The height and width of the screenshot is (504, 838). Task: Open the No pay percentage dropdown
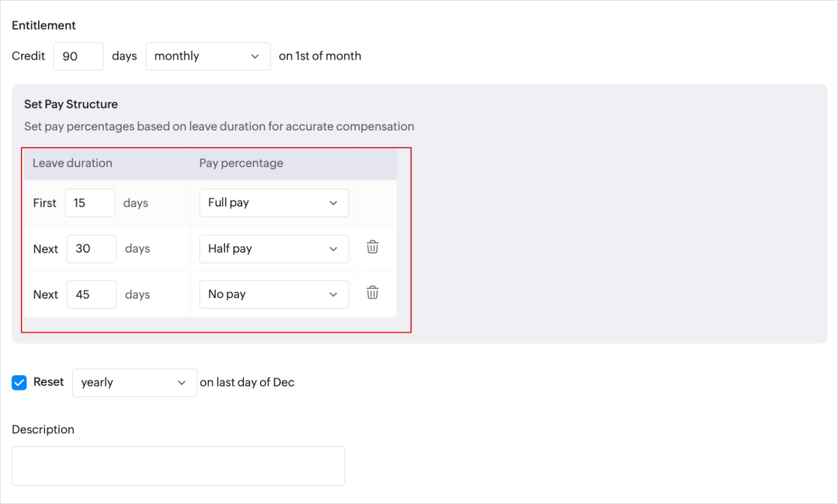[274, 294]
